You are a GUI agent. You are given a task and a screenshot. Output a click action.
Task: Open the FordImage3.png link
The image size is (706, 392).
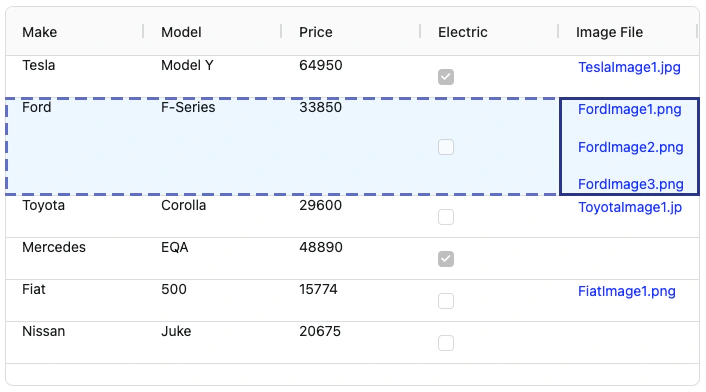coord(630,184)
